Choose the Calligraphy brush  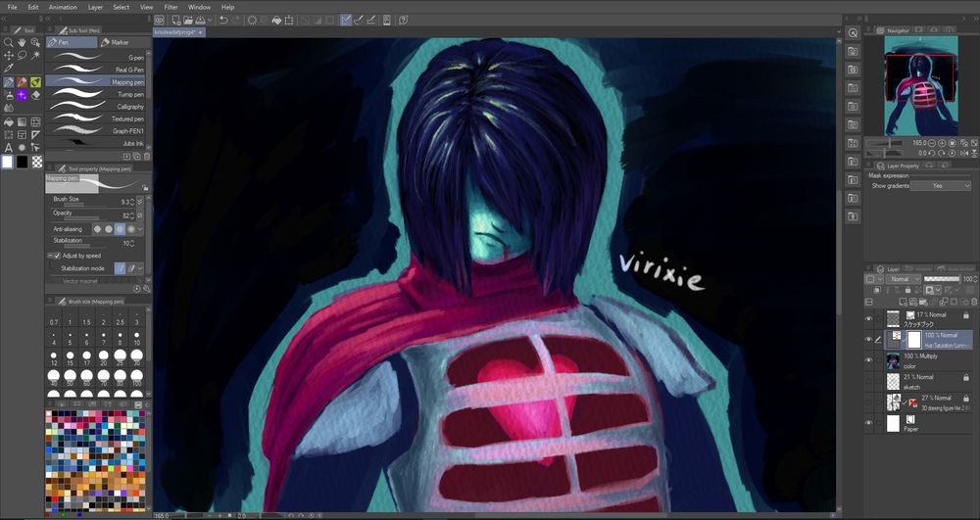point(97,106)
